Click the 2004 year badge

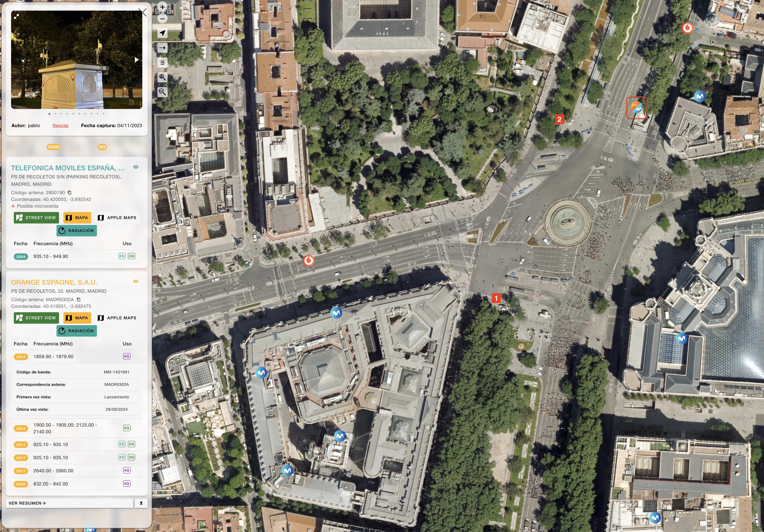pyautogui.click(x=21, y=257)
